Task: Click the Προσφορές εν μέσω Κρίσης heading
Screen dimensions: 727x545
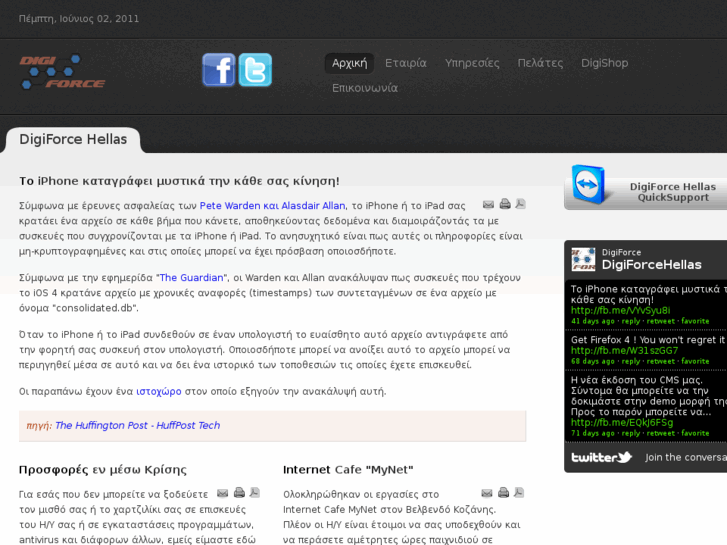Action: coord(102,470)
